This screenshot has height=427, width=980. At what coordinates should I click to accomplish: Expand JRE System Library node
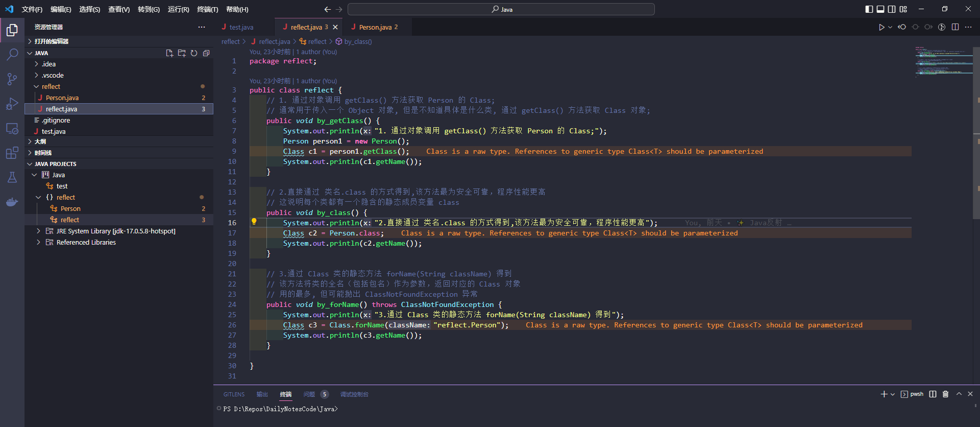38,231
